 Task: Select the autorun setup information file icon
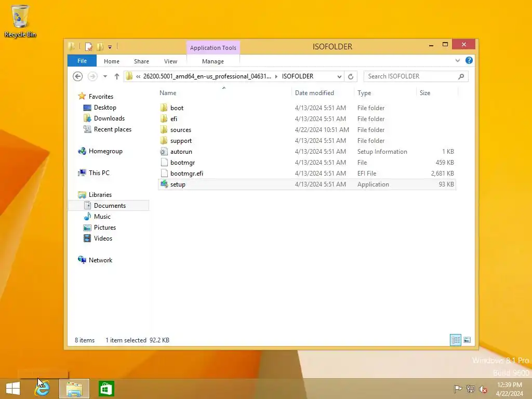pos(164,151)
